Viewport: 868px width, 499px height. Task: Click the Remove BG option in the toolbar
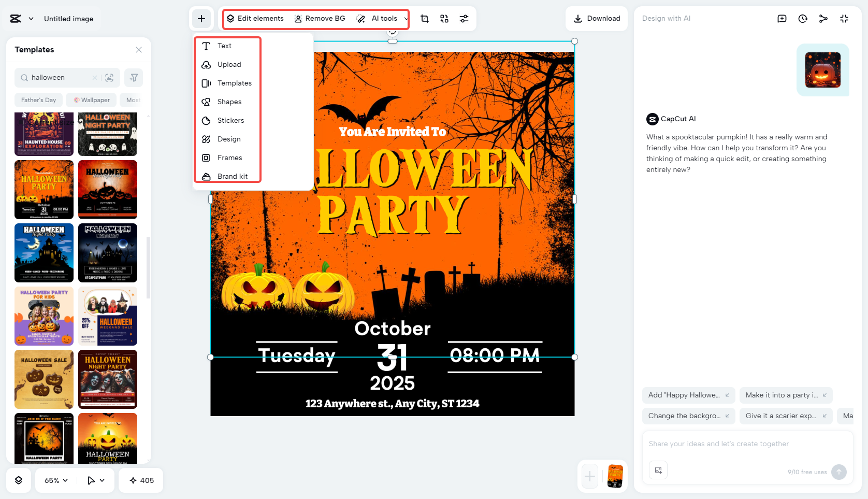[x=320, y=18]
